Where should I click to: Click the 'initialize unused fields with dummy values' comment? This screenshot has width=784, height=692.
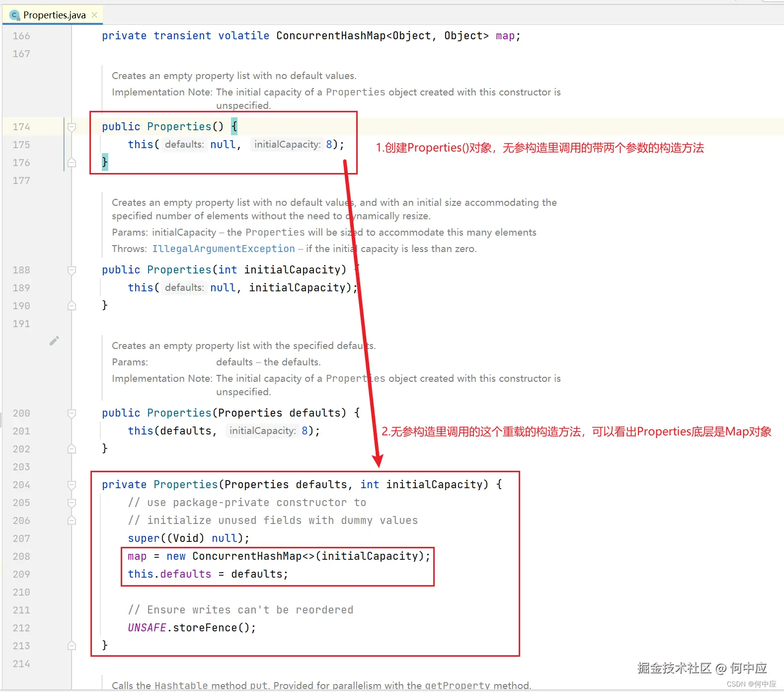click(x=273, y=520)
